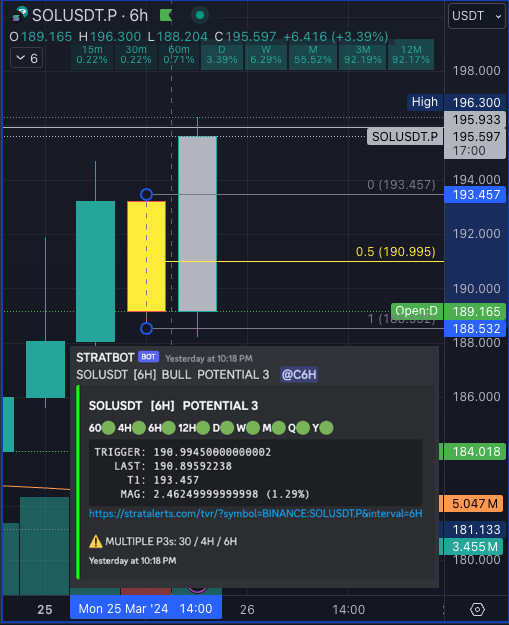This screenshot has width=509, height=625.
Task: Click the large teal candle before yellow
Action: pyautogui.click(x=95, y=271)
